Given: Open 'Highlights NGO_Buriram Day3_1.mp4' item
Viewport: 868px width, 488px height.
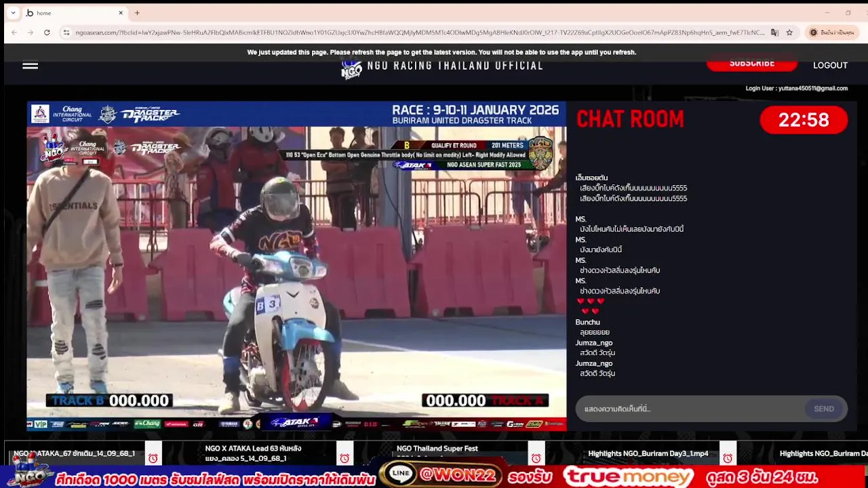Looking at the screenshot, I should [x=648, y=453].
